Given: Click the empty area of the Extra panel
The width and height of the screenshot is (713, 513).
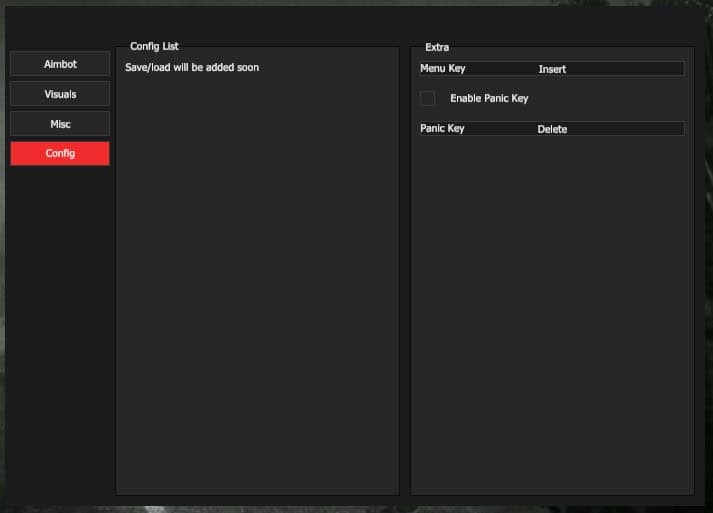Looking at the screenshot, I should tap(552, 320).
